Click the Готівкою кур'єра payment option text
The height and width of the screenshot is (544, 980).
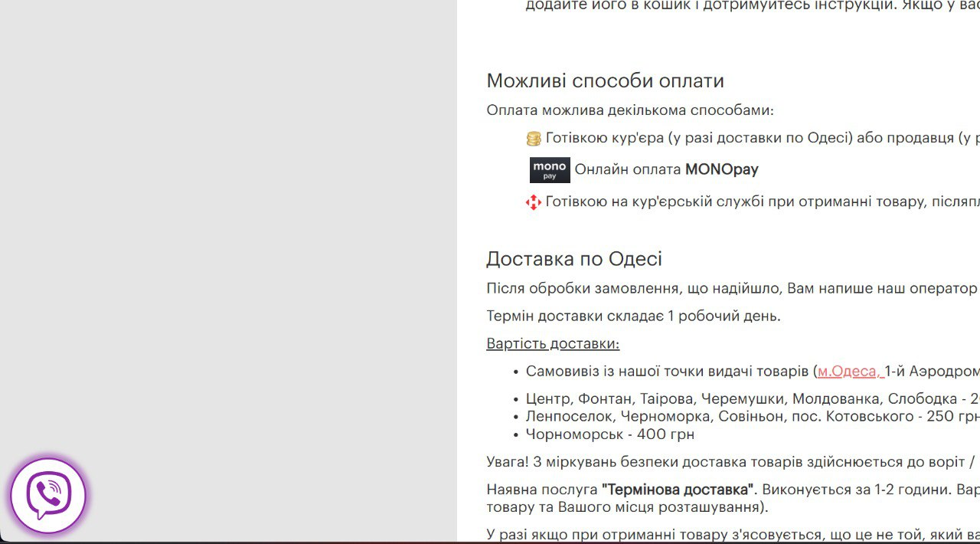tap(758, 139)
